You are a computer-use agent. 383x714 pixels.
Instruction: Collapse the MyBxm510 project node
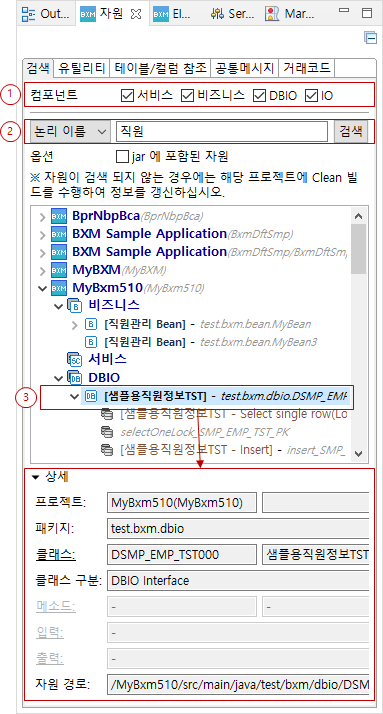43,288
